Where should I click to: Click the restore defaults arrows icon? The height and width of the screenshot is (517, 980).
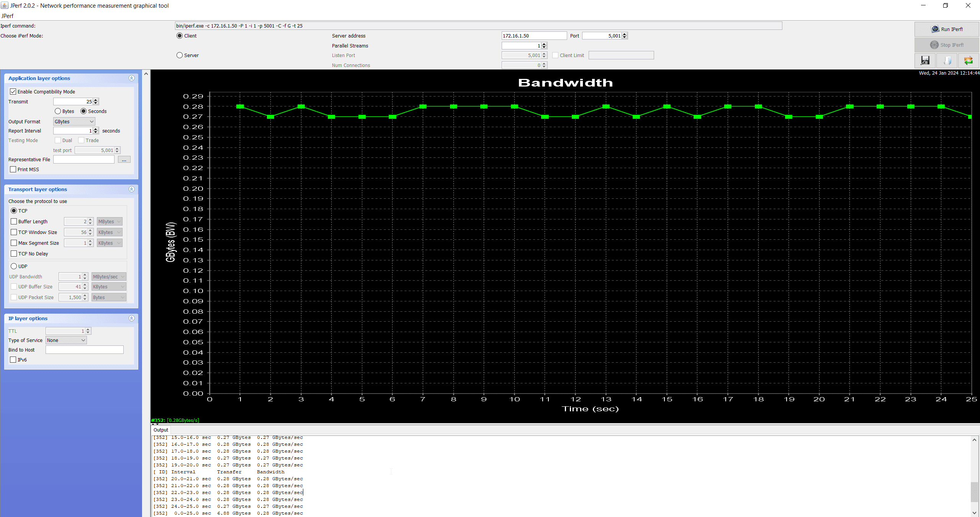click(x=969, y=61)
